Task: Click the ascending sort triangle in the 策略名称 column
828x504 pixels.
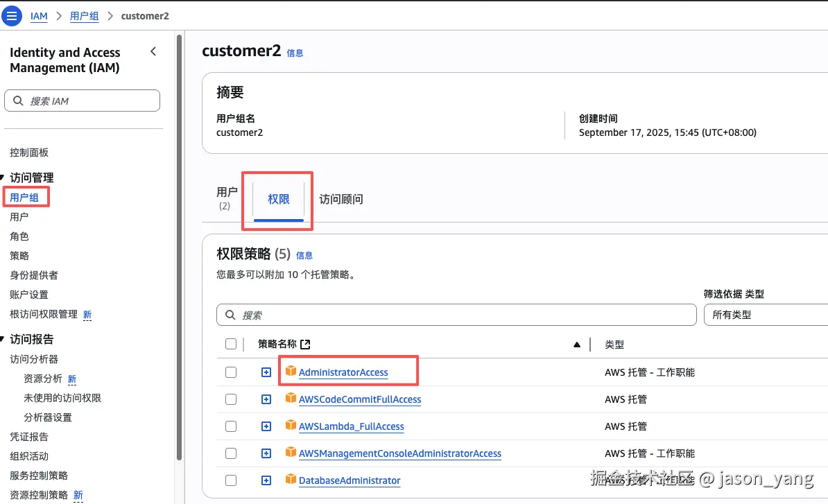Action: (x=577, y=345)
